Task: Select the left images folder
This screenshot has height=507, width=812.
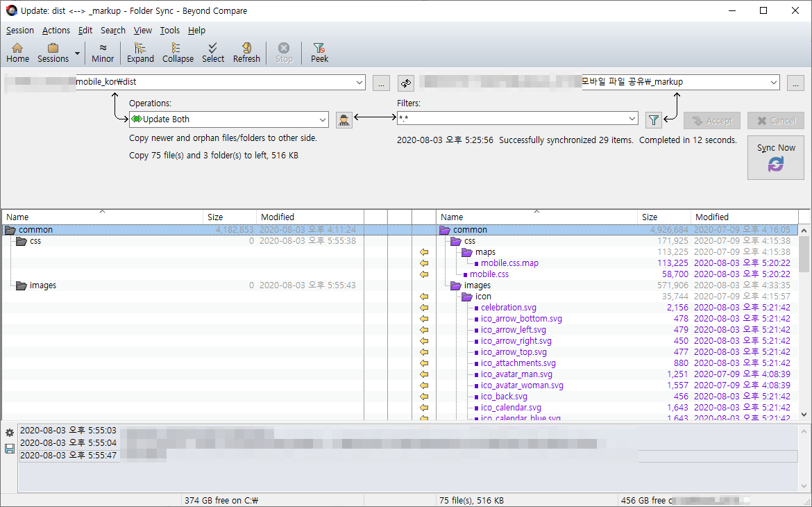Action: 42,285
